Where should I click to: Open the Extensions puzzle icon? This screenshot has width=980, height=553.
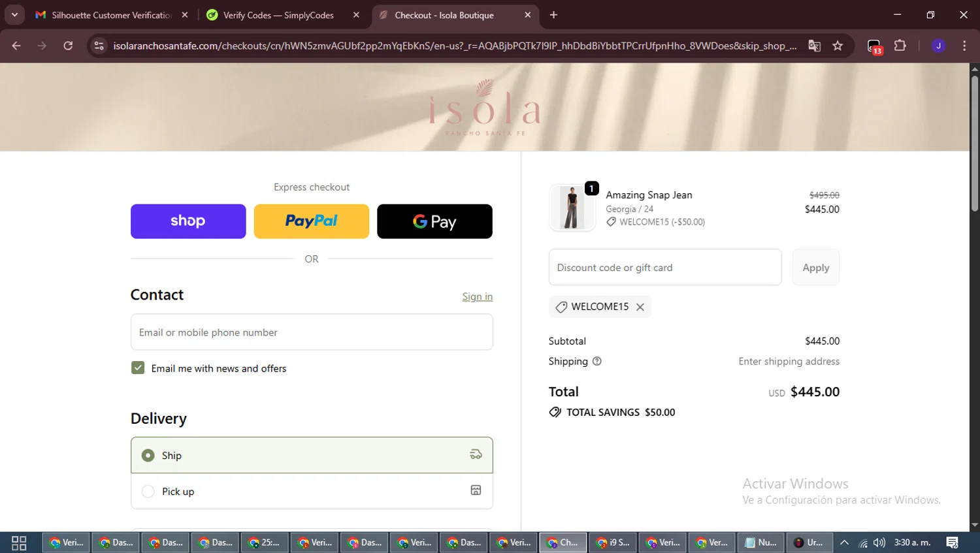click(900, 46)
